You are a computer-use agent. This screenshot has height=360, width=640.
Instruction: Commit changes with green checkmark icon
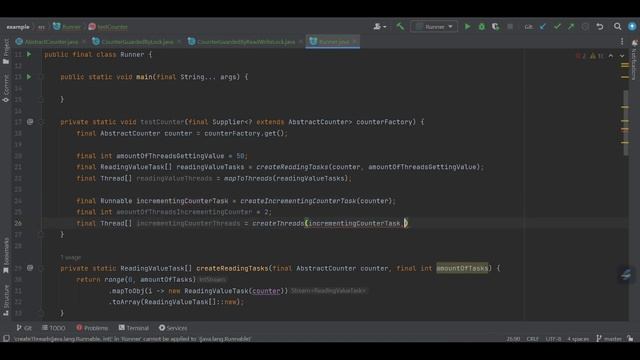coord(557,27)
